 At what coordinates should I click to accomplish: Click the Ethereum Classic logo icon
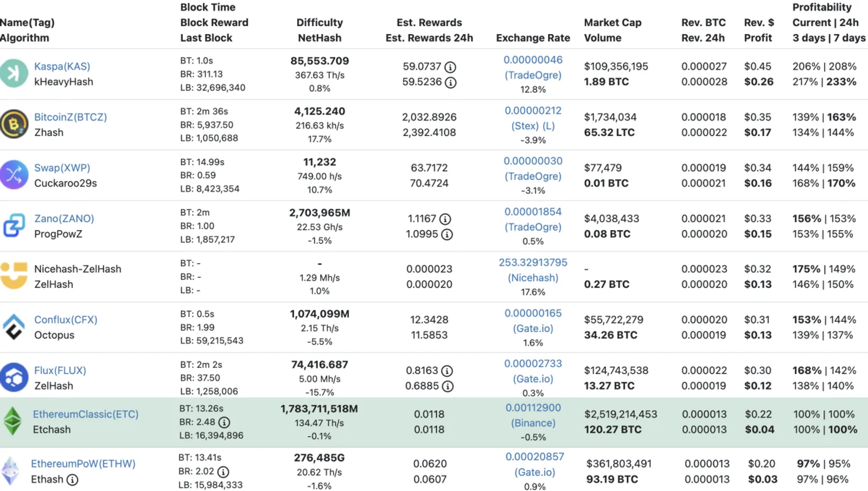(x=12, y=422)
